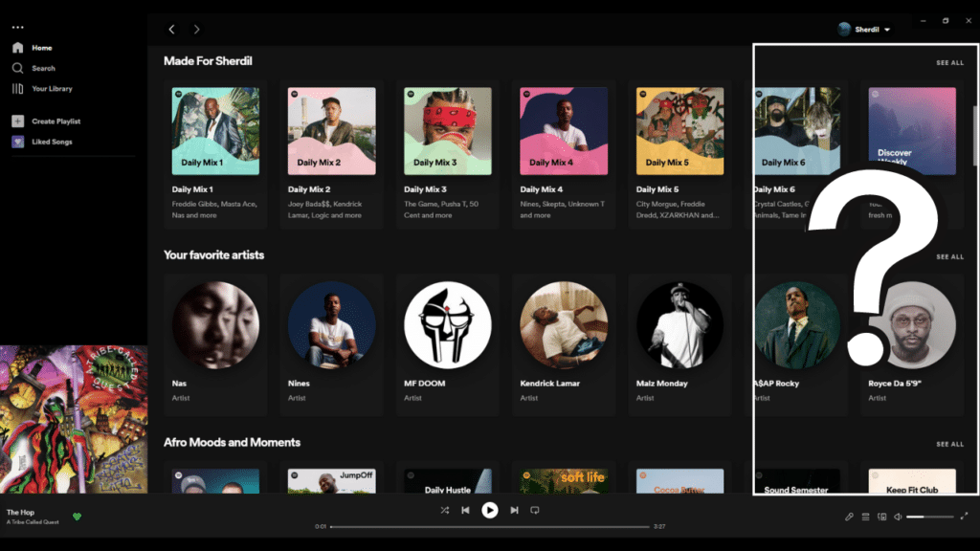Open the now playing track title The Hop
Viewport: 980px width, 551px height.
click(21, 513)
